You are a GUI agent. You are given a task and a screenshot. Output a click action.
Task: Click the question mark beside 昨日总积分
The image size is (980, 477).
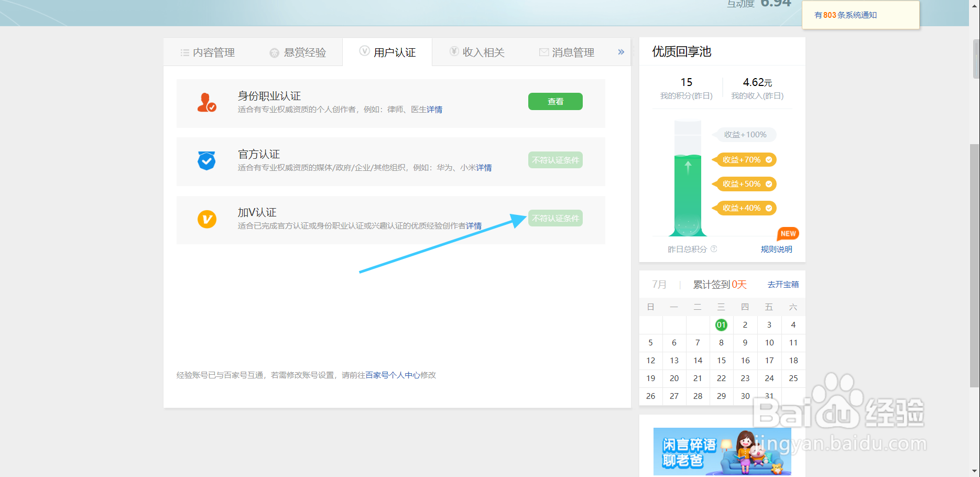click(714, 249)
